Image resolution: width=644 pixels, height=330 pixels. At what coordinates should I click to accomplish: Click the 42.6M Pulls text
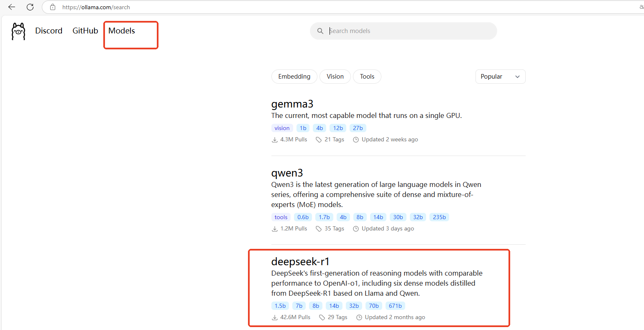(x=295, y=317)
